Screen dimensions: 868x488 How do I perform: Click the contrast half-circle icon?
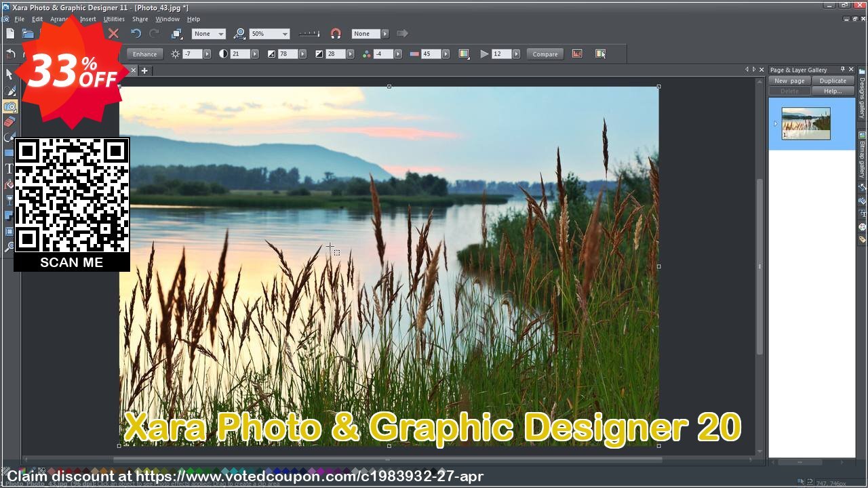[x=223, y=54]
